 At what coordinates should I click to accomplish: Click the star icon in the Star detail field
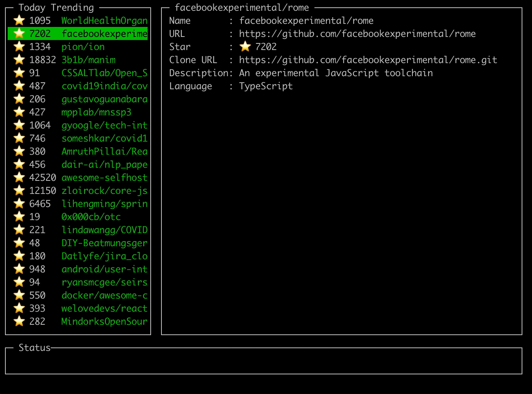[x=245, y=47]
